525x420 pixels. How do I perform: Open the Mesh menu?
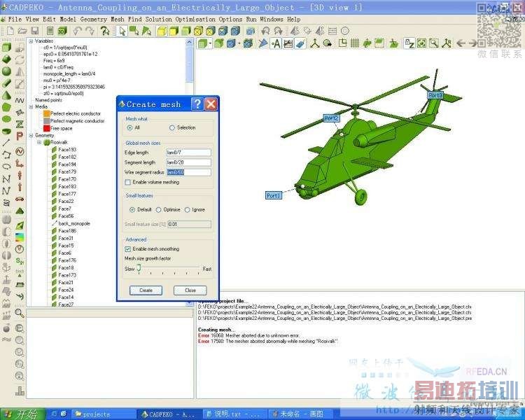[118, 20]
